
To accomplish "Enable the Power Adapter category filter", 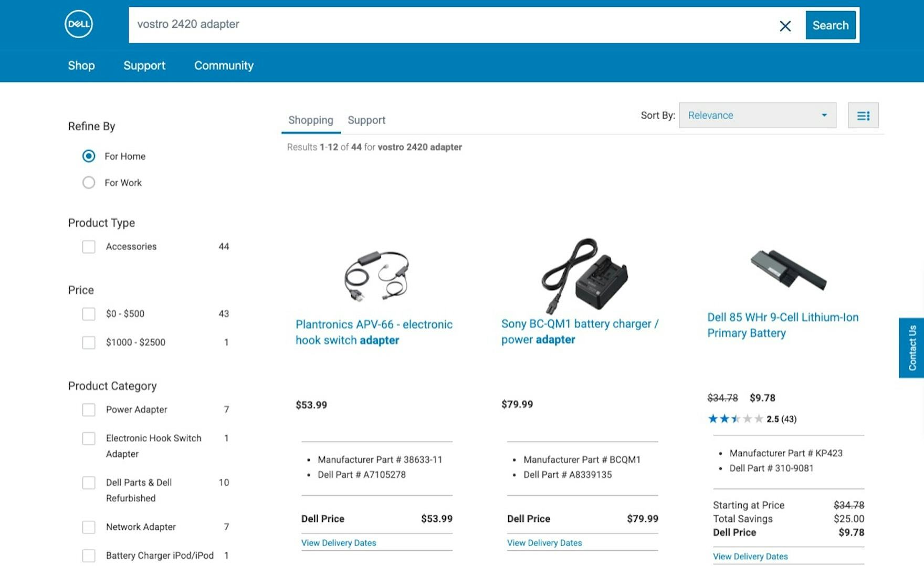I will [x=89, y=410].
